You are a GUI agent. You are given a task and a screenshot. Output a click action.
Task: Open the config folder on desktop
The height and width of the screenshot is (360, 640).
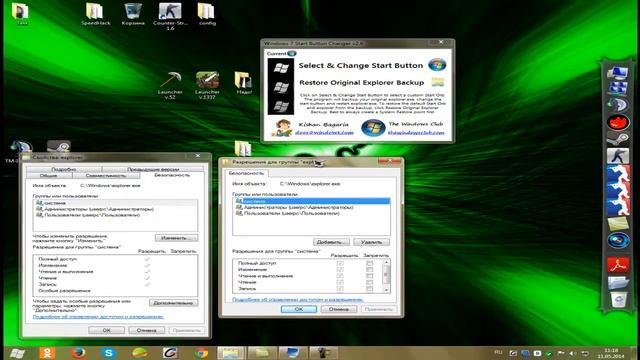207,14
